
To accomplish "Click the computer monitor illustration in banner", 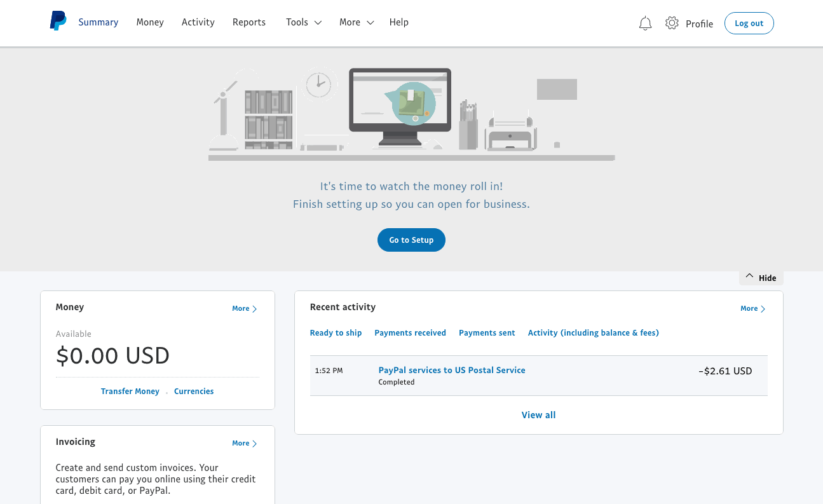I will 400,107.
